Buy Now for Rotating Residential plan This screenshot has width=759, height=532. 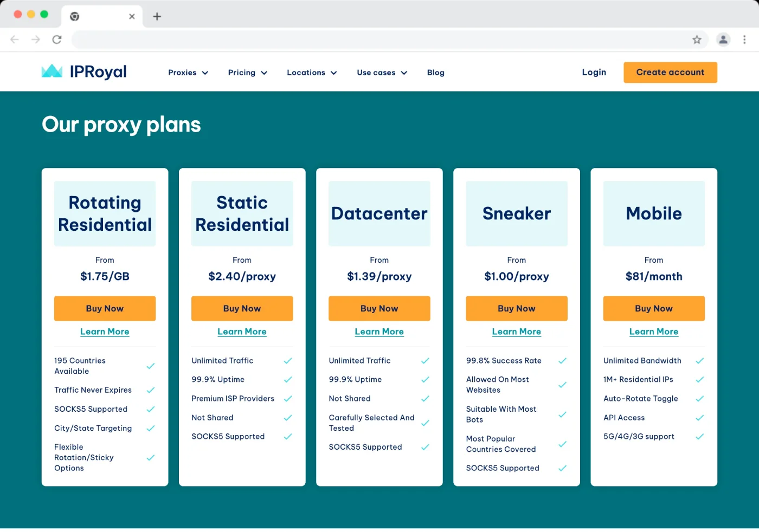tap(105, 308)
